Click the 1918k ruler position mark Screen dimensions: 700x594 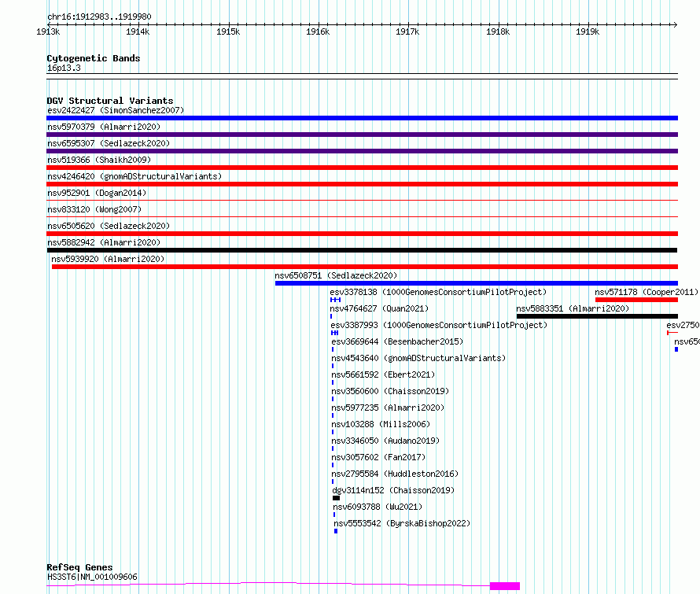click(x=498, y=31)
